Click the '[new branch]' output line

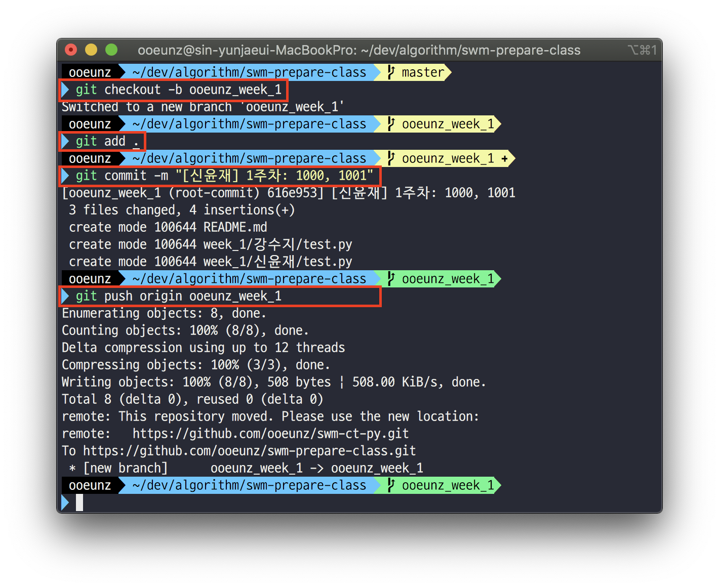point(246,468)
